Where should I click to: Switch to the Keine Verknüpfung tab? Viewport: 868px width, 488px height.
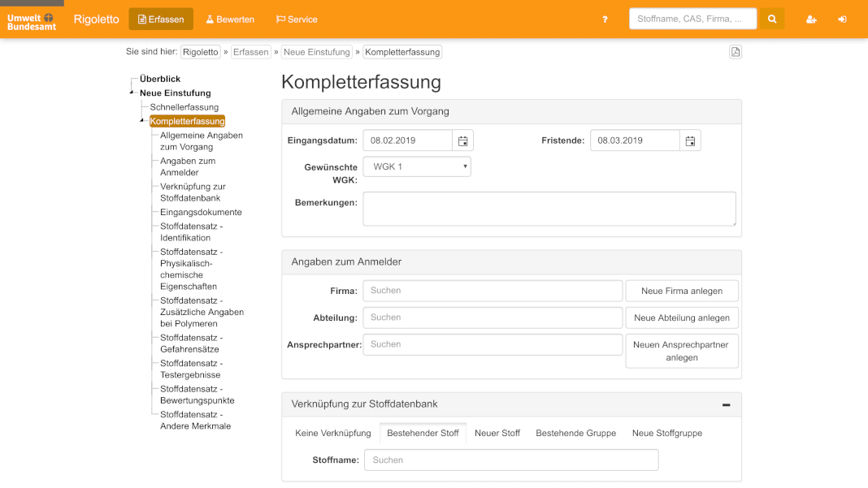click(x=332, y=434)
